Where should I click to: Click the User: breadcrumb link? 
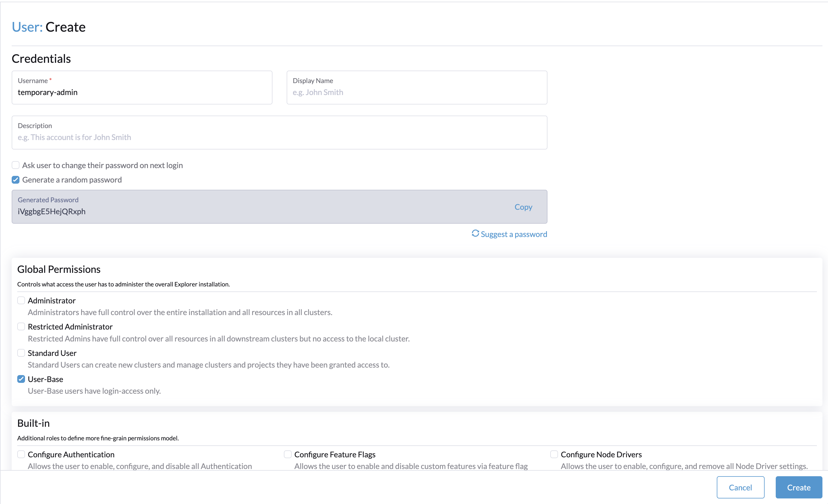click(27, 27)
